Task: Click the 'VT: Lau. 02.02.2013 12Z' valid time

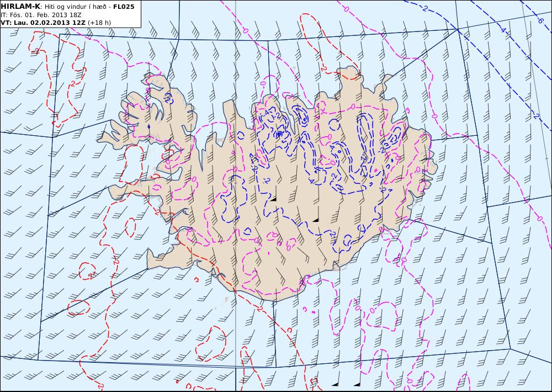Action: point(43,23)
